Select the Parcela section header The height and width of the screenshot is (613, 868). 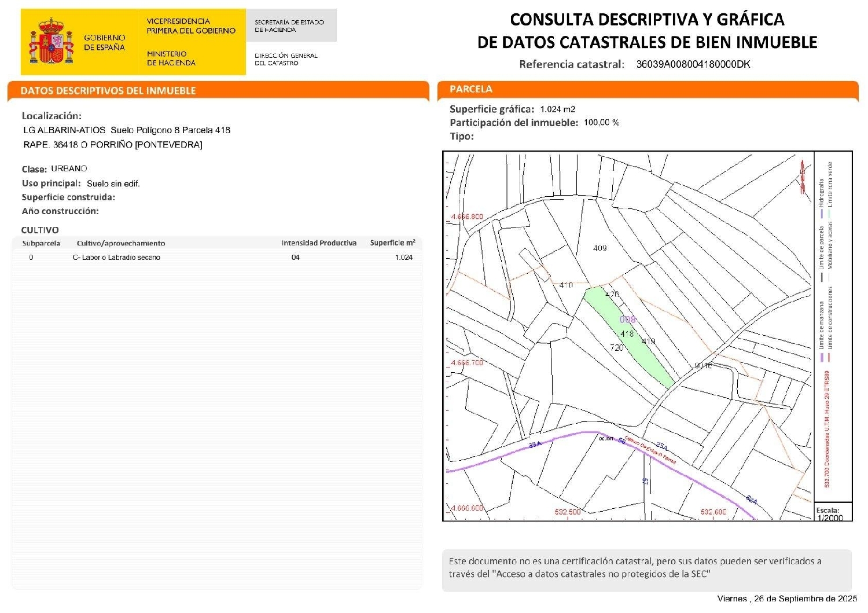tap(471, 89)
